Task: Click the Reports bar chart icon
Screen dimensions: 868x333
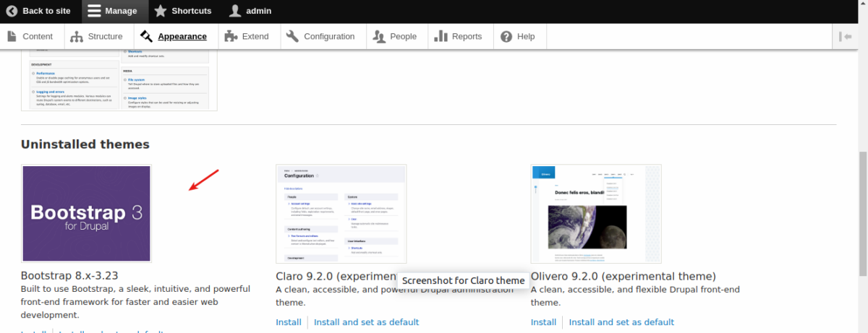Action: pos(441,36)
